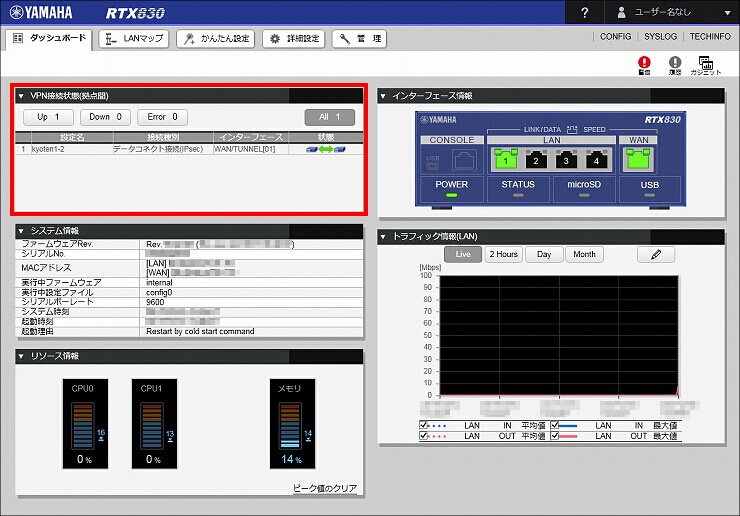Click the red warning alert icon

click(x=644, y=65)
